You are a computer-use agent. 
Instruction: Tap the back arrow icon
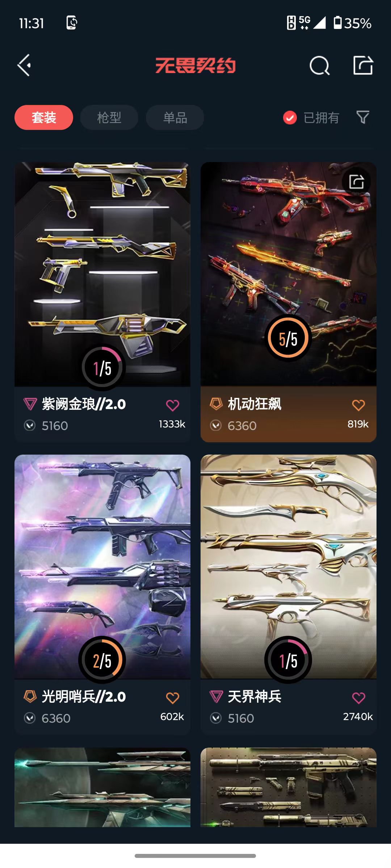point(24,65)
